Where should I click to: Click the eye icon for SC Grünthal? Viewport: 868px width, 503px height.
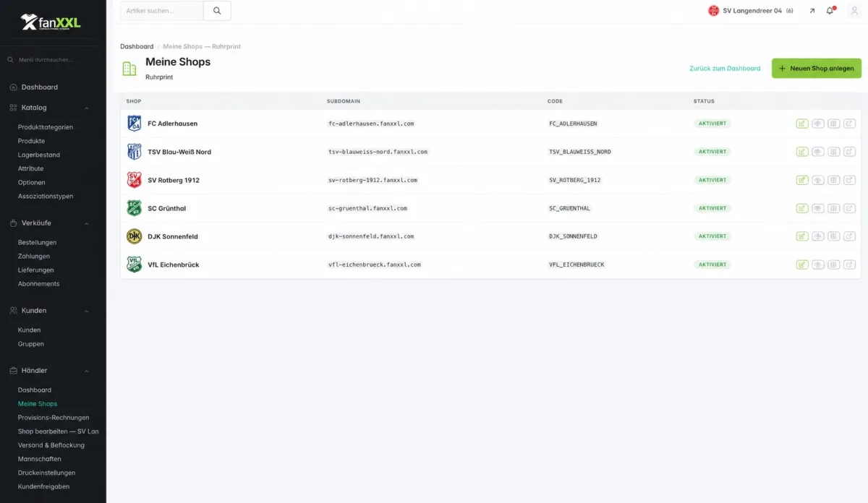818,208
